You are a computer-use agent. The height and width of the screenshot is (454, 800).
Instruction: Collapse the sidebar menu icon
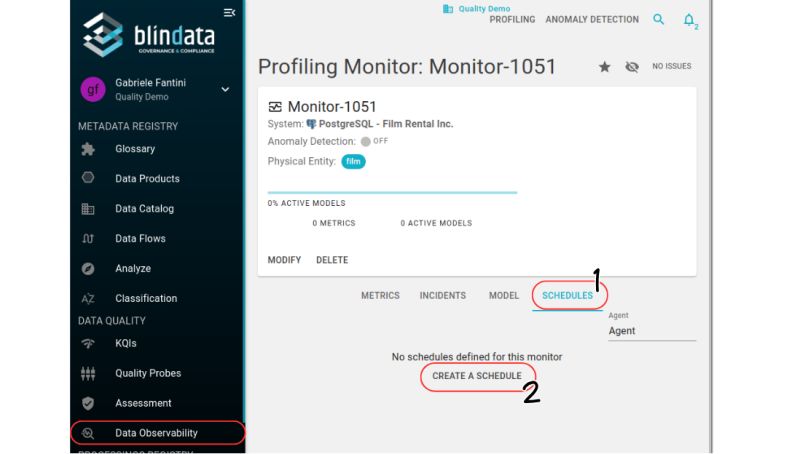point(229,13)
